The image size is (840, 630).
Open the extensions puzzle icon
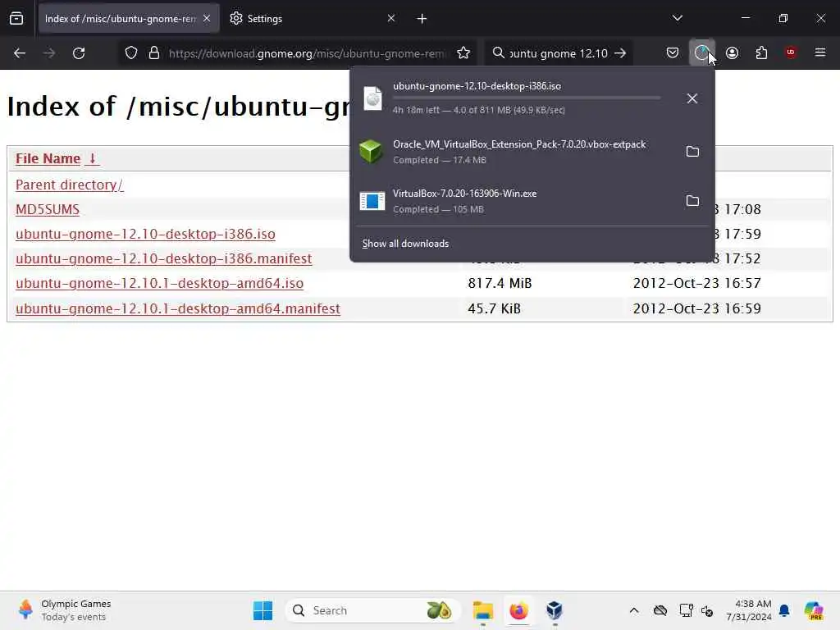[x=761, y=52]
